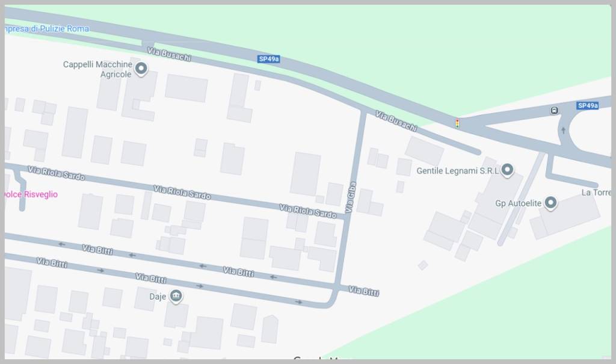Click the top-left Via Busachi street label
The height and width of the screenshot is (364, 616).
[169, 54]
